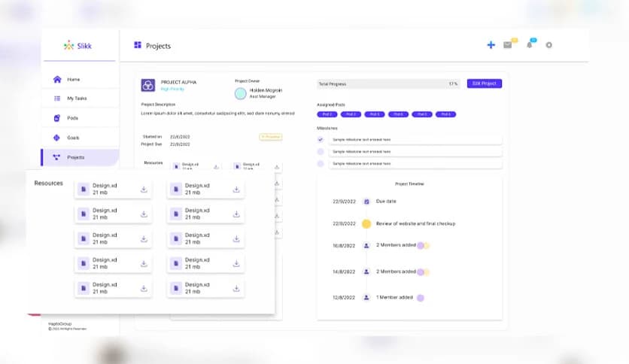This screenshot has height=364, width=629.
Task: Uncheck the first completed milestone checkbox
Action: (x=320, y=139)
